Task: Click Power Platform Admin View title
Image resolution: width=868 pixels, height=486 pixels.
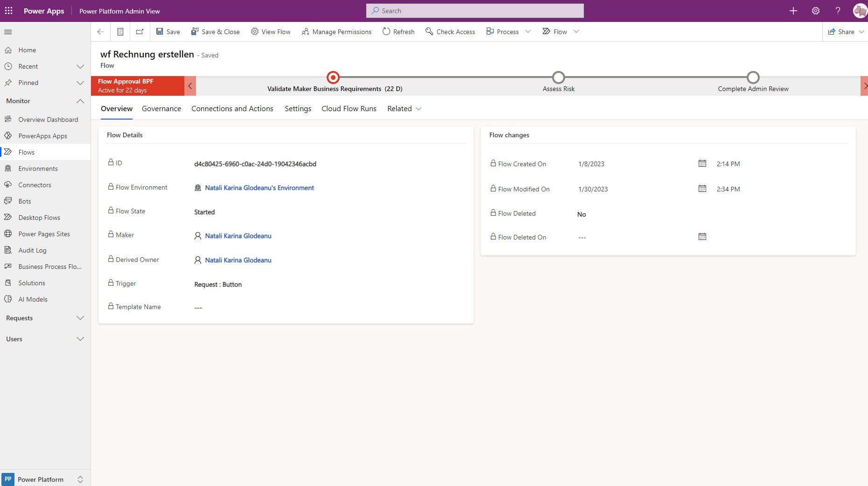Action: [x=119, y=11]
